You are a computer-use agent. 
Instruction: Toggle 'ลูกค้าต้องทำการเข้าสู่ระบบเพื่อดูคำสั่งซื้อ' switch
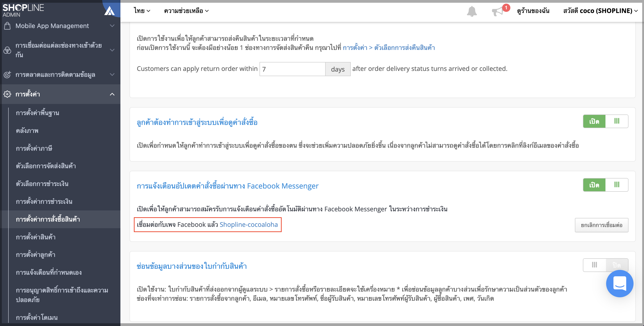point(605,121)
